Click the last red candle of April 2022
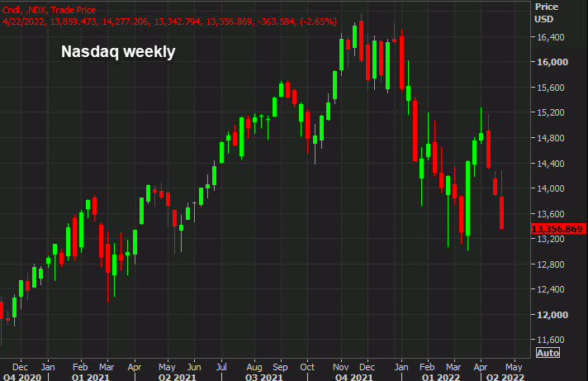 (502, 212)
